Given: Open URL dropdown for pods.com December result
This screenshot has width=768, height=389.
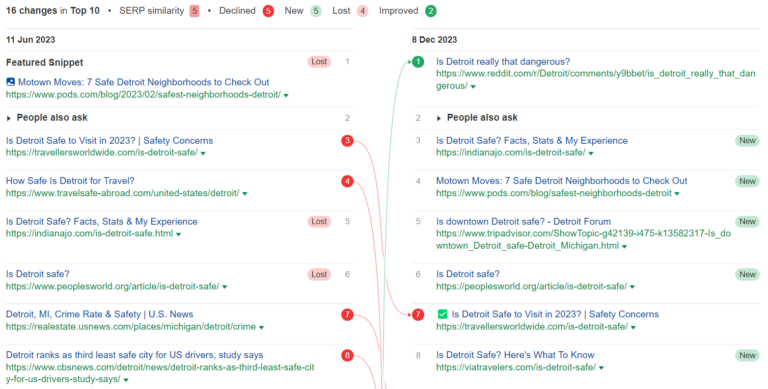Looking at the screenshot, I should pyautogui.click(x=677, y=194).
